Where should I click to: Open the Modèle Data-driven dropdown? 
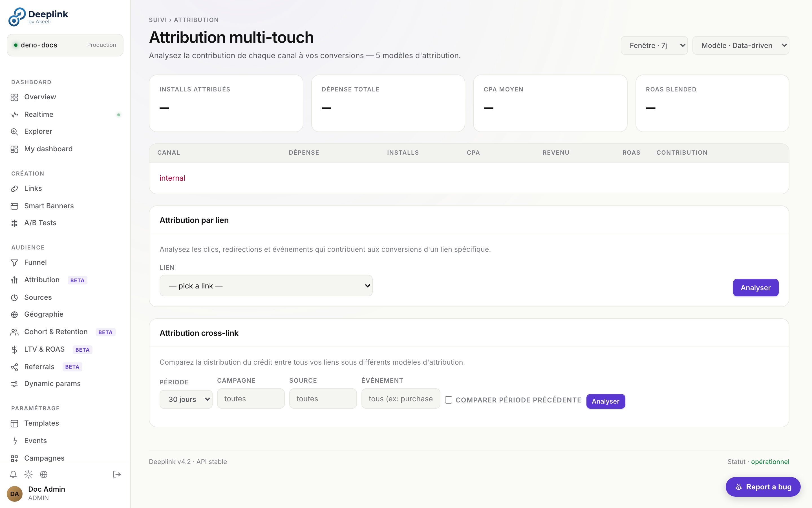[741, 45]
